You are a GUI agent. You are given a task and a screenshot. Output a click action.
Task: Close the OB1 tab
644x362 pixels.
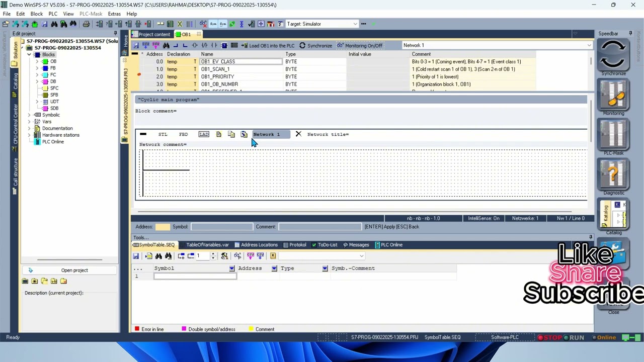(199, 34)
